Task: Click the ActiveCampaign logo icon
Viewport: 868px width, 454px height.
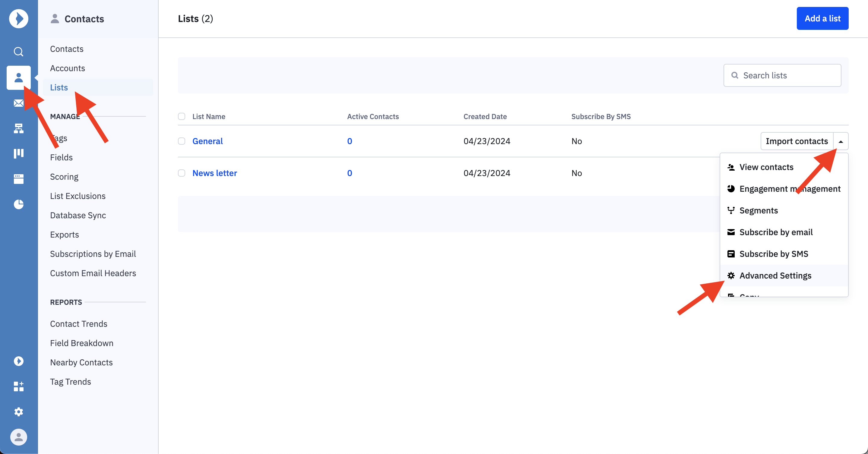Action: [18, 18]
